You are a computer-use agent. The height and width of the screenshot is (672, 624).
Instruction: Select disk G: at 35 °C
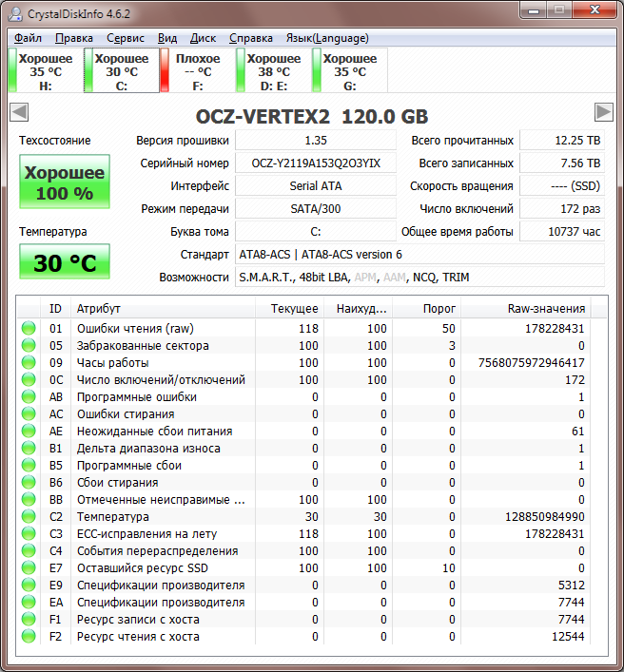point(350,70)
